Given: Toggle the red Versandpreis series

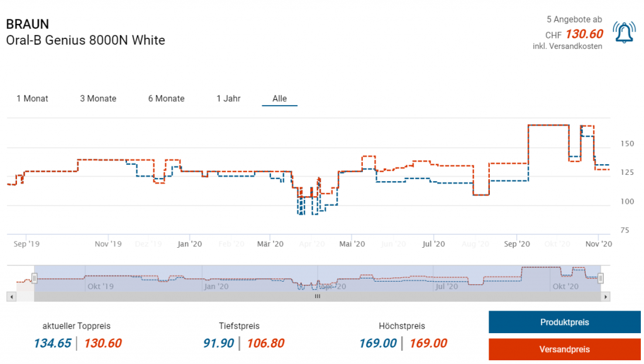Looking at the screenshot, I should (564, 349).
